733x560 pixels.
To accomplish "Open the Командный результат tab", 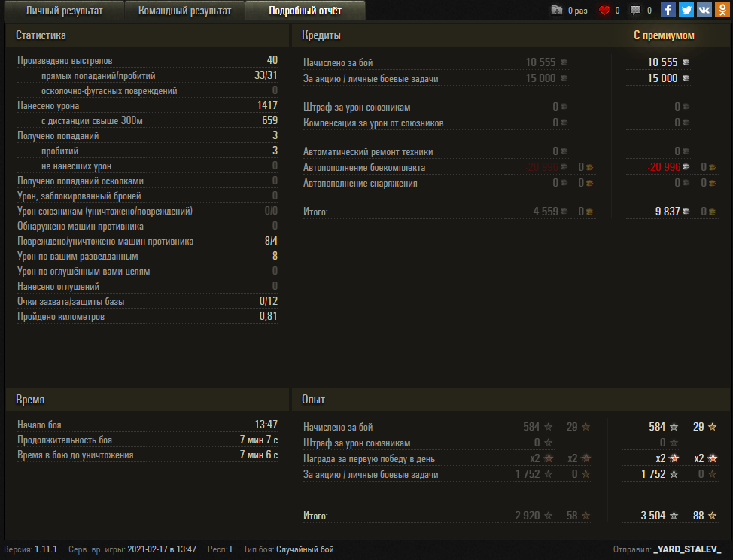I will pos(184,11).
